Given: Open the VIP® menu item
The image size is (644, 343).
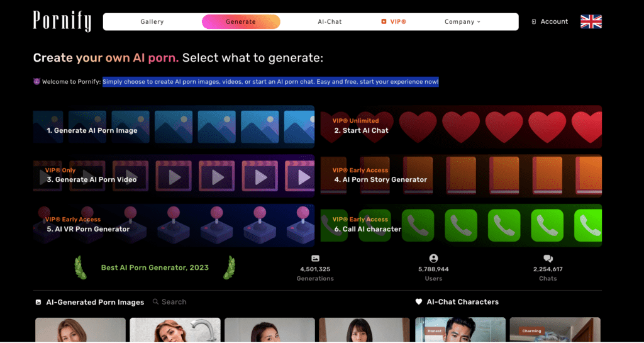Looking at the screenshot, I should (394, 22).
